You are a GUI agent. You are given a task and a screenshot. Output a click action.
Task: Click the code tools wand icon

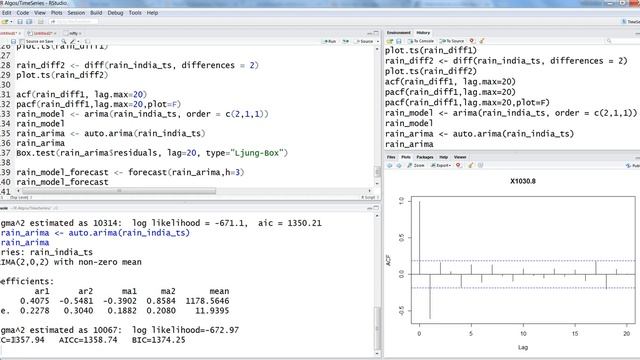pos(73,41)
